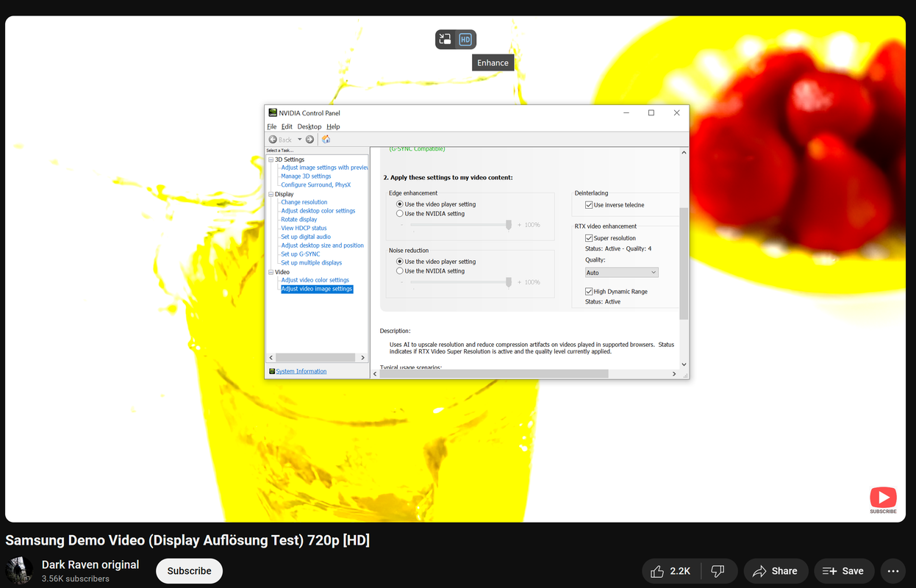Open System Information link
Image resolution: width=916 pixels, height=588 pixels.
click(x=301, y=371)
